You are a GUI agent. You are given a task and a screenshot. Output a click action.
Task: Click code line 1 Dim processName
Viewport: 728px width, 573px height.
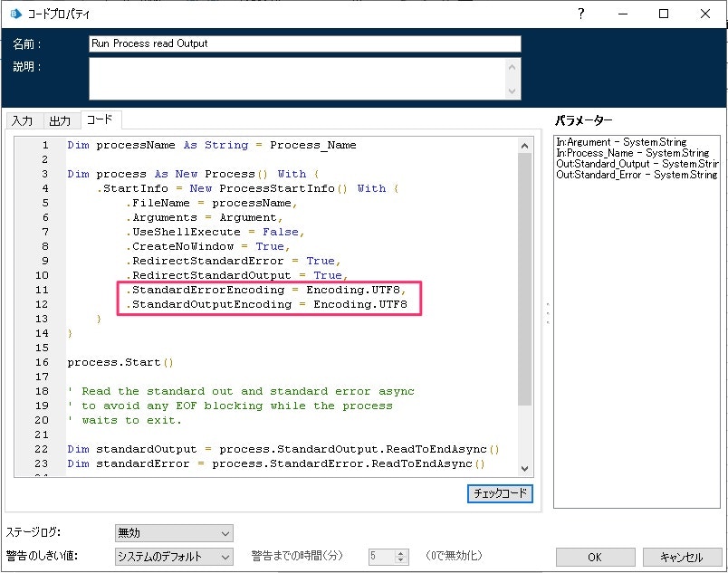212,145
